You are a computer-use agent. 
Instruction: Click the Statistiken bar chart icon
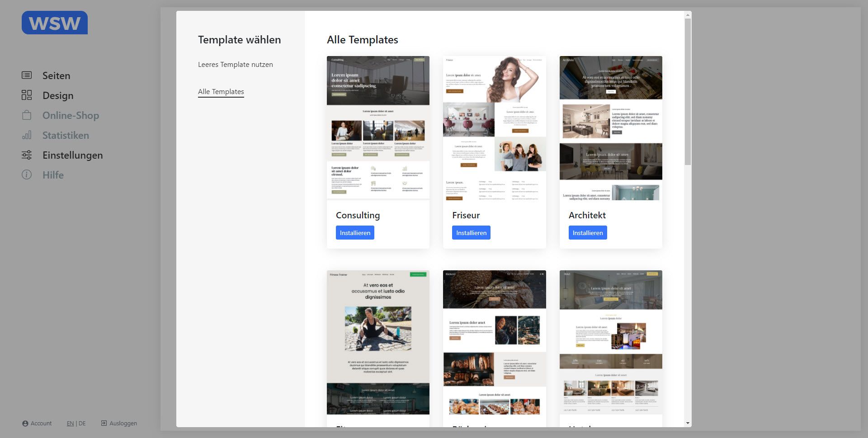coord(27,135)
